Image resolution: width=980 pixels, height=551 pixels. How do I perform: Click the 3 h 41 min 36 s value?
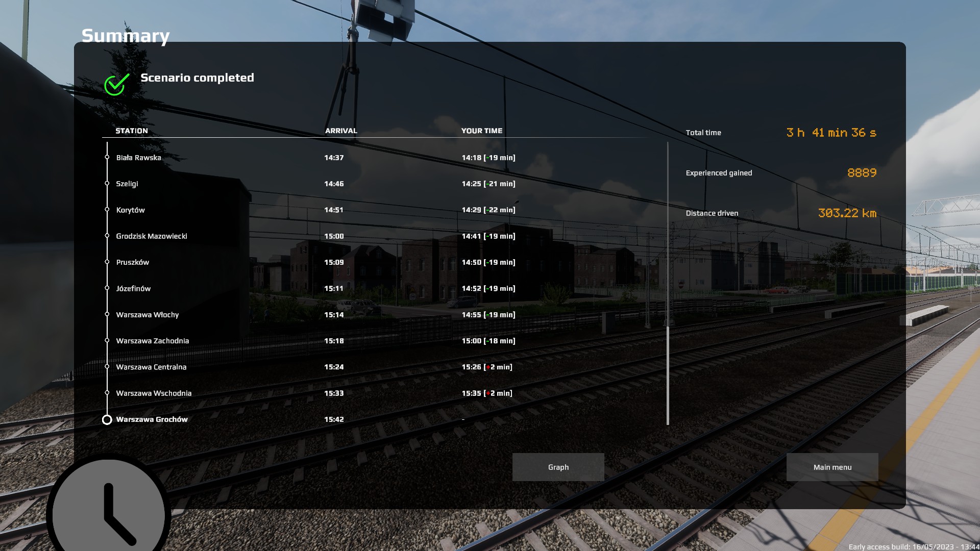pos(831,133)
